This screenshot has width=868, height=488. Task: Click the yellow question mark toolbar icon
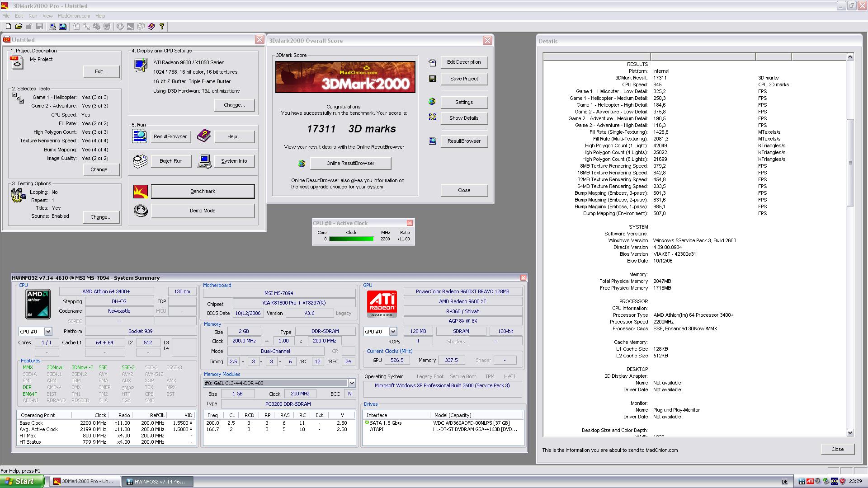(162, 27)
